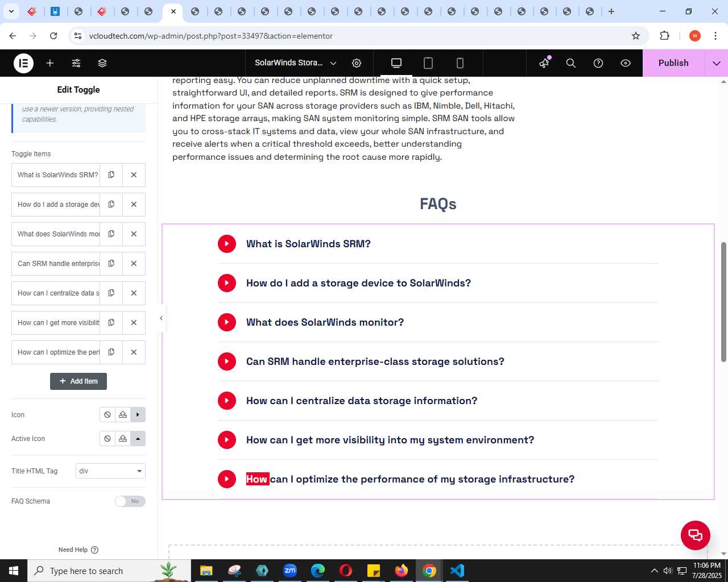Viewport: 728px width, 582px height.
Task: Click the Publish button
Action: click(673, 63)
